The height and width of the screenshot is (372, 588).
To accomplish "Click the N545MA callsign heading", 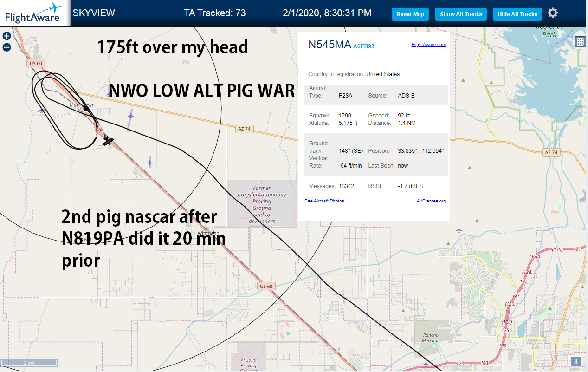I will [x=330, y=44].
